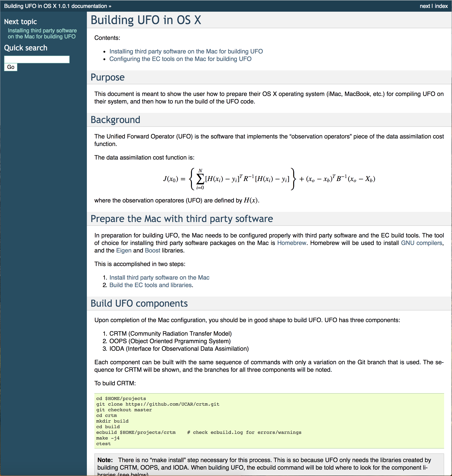This screenshot has height=476, width=452.
Task: Click the 'Purpose' section heading
Action: click(x=108, y=77)
